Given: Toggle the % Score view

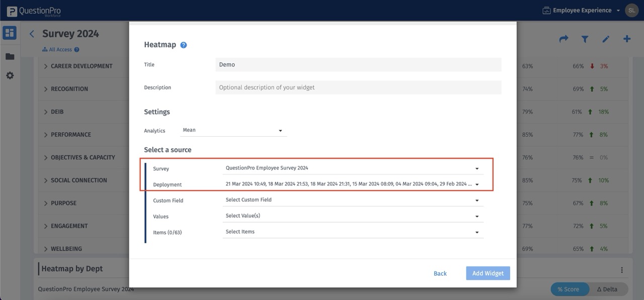Looking at the screenshot, I should click(x=570, y=289).
